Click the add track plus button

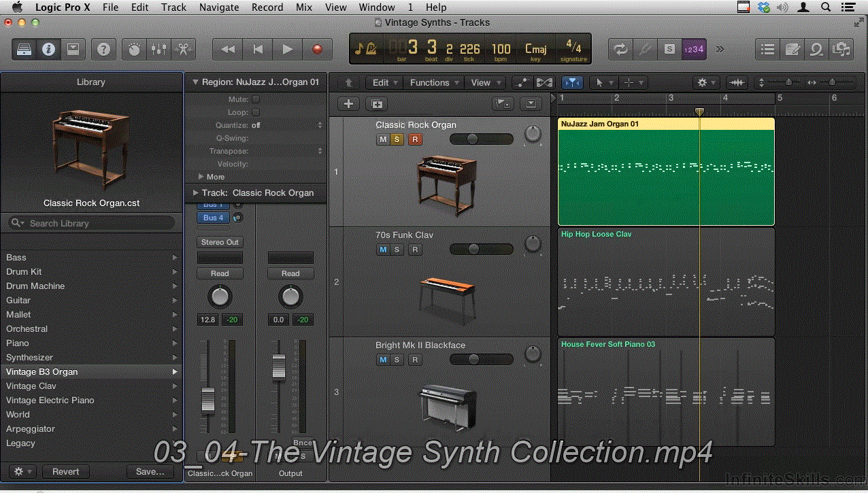[x=349, y=104]
